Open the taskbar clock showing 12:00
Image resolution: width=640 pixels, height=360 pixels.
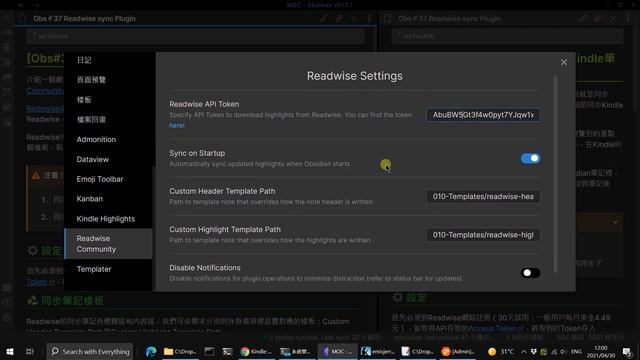point(601,351)
